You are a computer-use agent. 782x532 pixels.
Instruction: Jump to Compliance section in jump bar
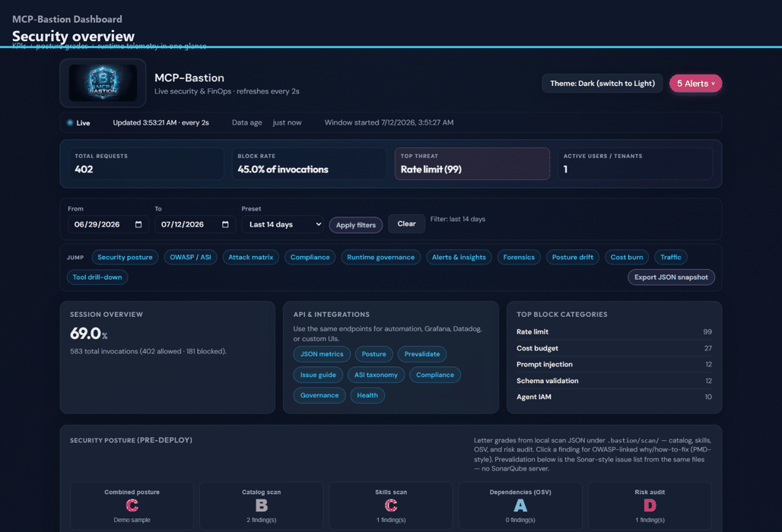(310, 258)
